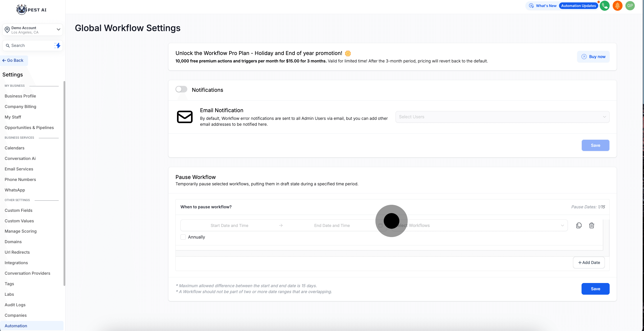Click the Add Date button
The height and width of the screenshot is (331, 644).
(589, 262)
